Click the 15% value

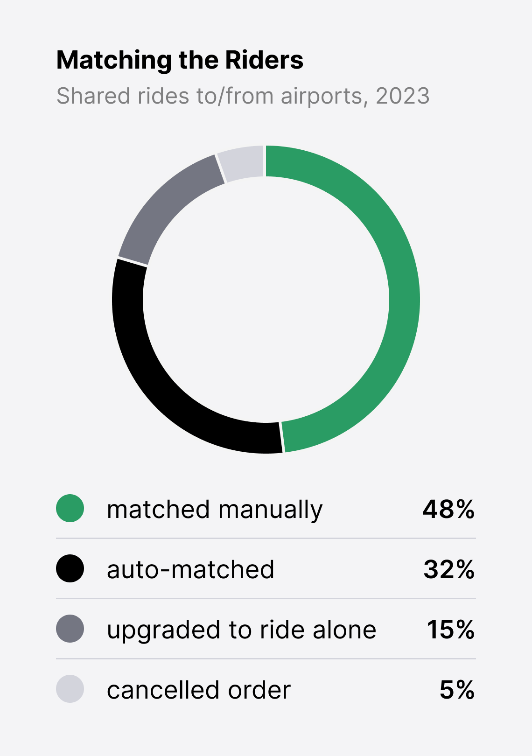451,630
